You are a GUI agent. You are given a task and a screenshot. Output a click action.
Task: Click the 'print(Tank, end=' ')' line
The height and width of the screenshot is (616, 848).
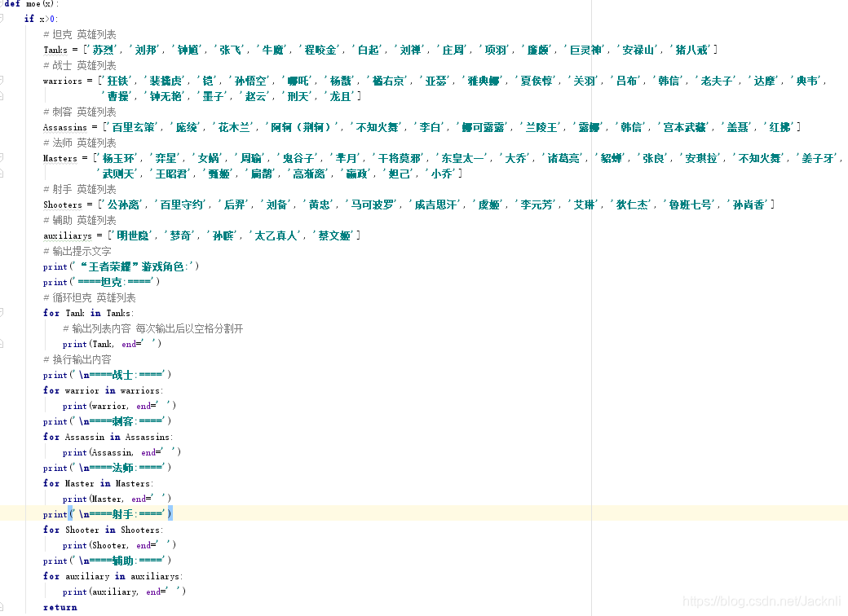112,344
